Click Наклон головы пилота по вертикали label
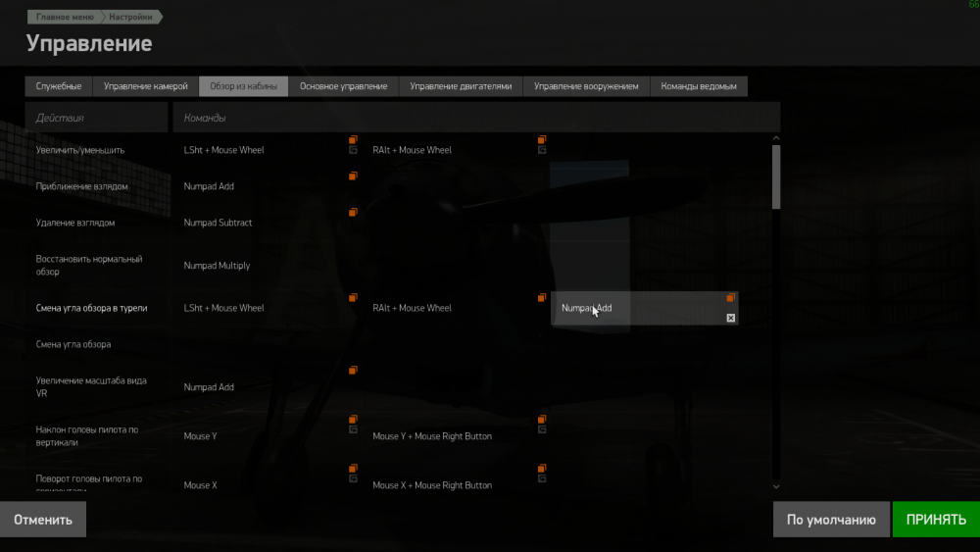Screen dimensions: 980x552 tap(87, 435)
